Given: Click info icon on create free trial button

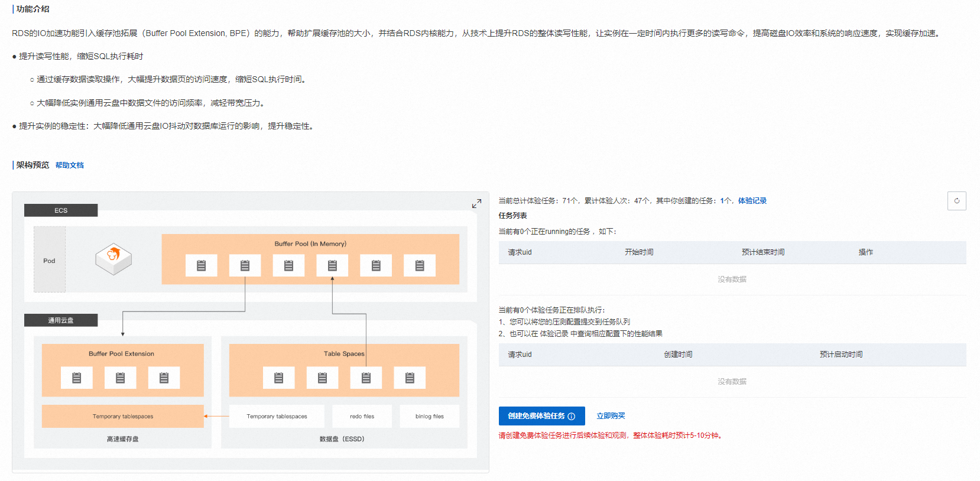Looking at the screenshot, I should pyautogui.click(x=572, y=416).
